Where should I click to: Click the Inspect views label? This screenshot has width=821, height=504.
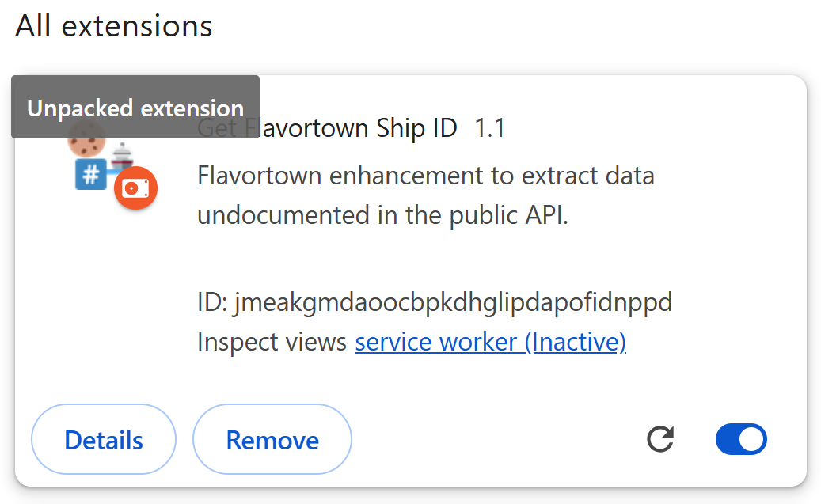[272, 342]
